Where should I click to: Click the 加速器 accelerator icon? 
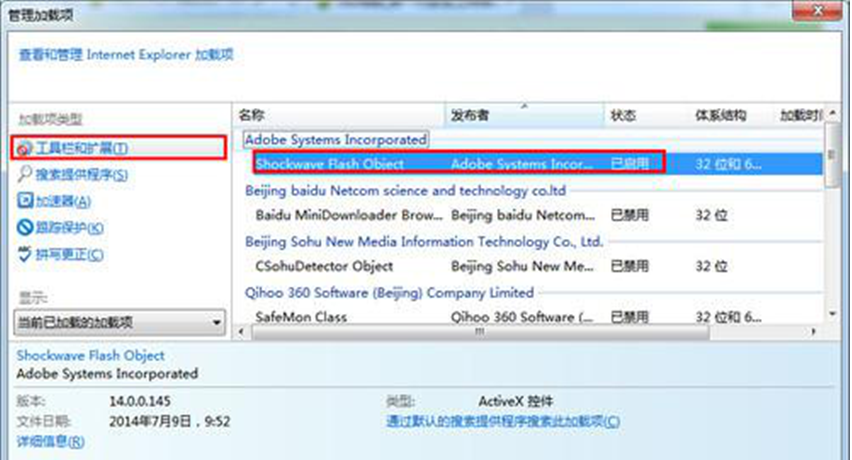click(26, 202)
